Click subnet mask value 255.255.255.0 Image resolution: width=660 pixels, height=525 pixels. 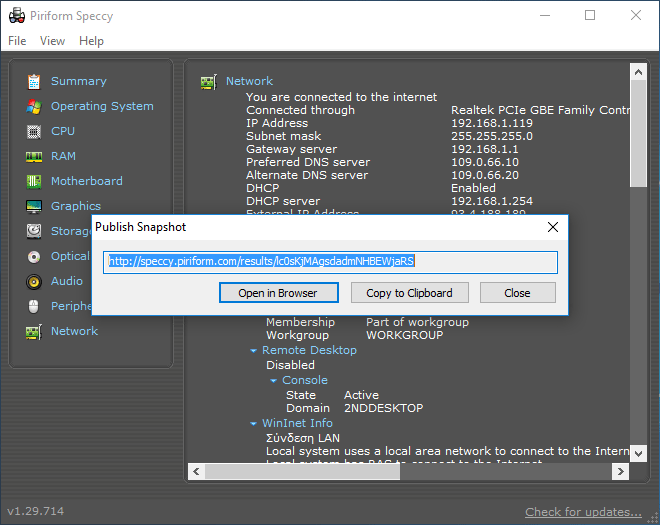pos(492,136)
